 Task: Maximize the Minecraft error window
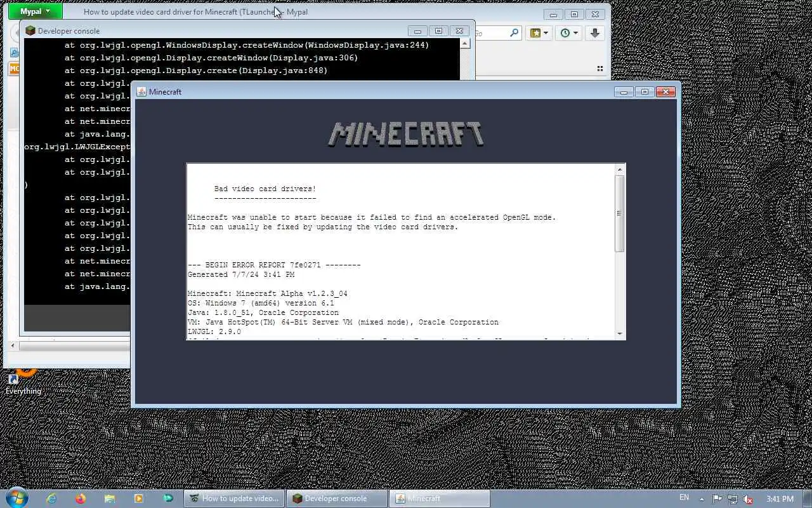(645, 92)
